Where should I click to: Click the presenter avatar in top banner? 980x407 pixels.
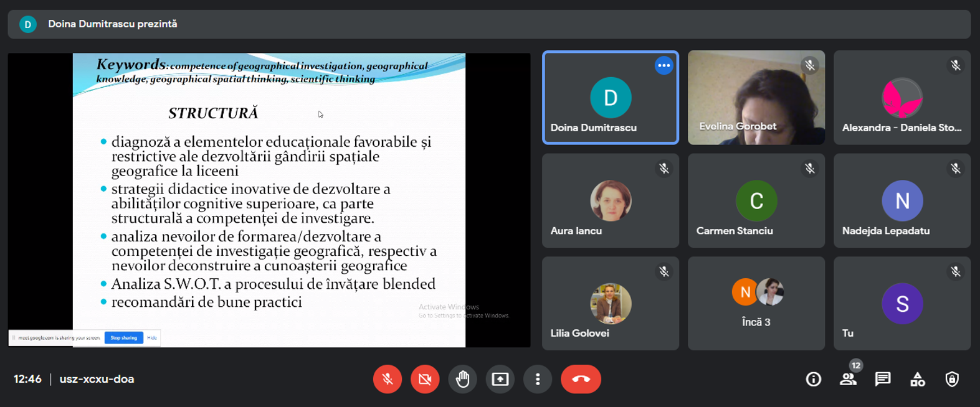pos(28,24)
